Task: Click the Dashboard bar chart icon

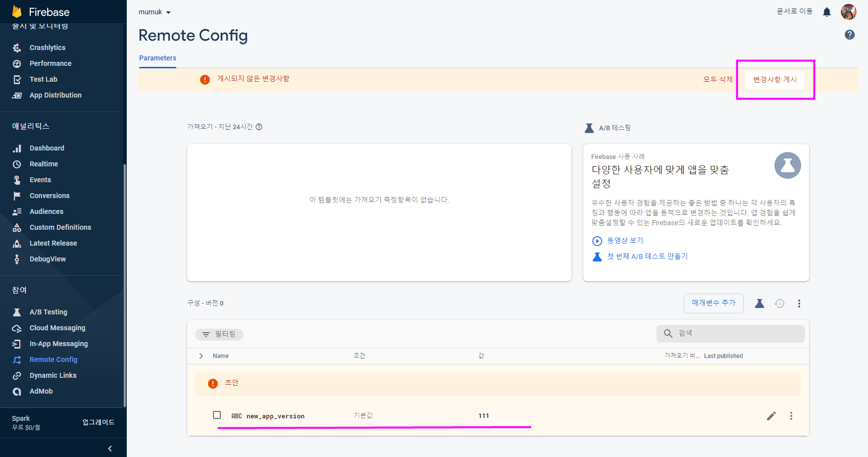Action: coord(17,148)
